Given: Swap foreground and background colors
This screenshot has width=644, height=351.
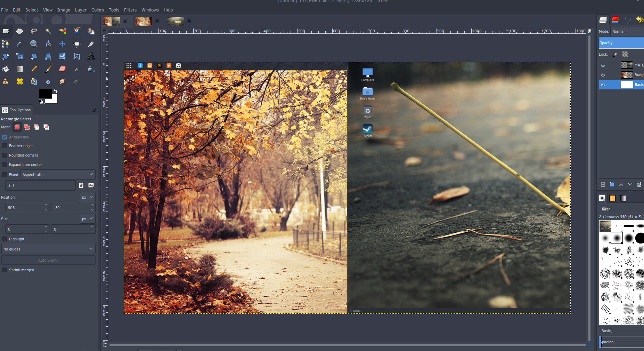Looking at the screenshot, I should [56, 91].
